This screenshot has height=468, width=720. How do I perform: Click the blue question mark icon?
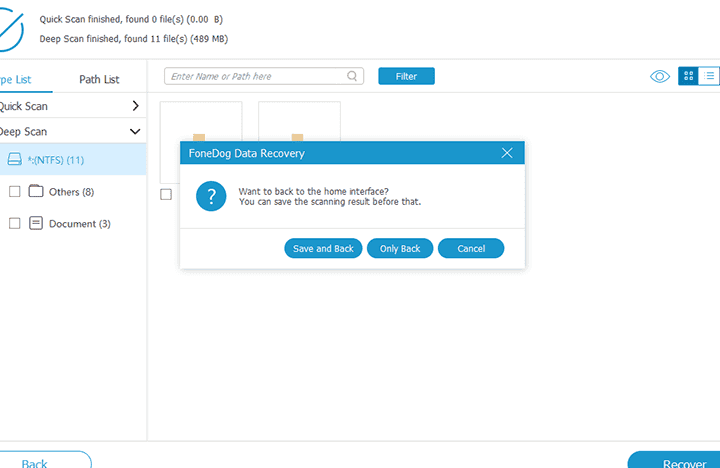pyautogui.click(x=211, y=195)
